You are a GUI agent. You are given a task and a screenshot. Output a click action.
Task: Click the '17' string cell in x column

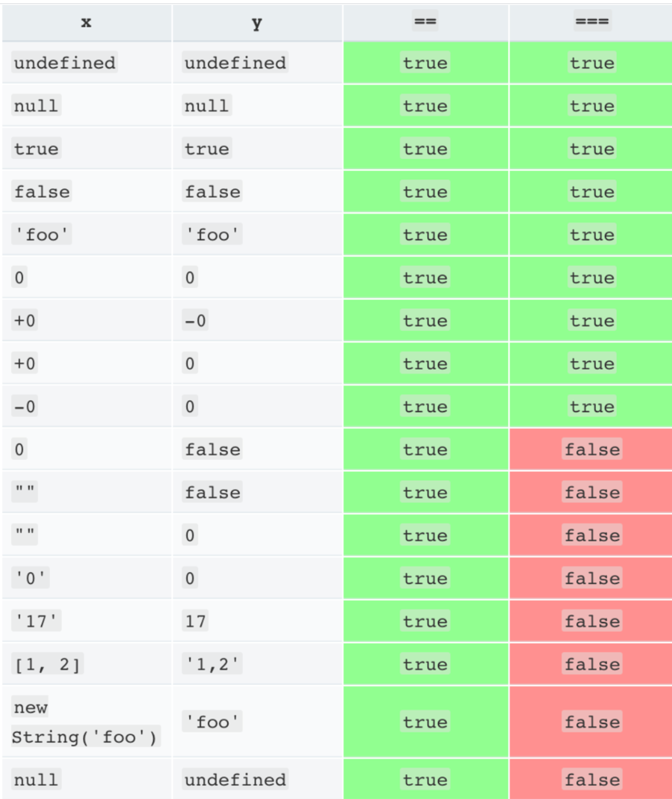coord(36,621)
